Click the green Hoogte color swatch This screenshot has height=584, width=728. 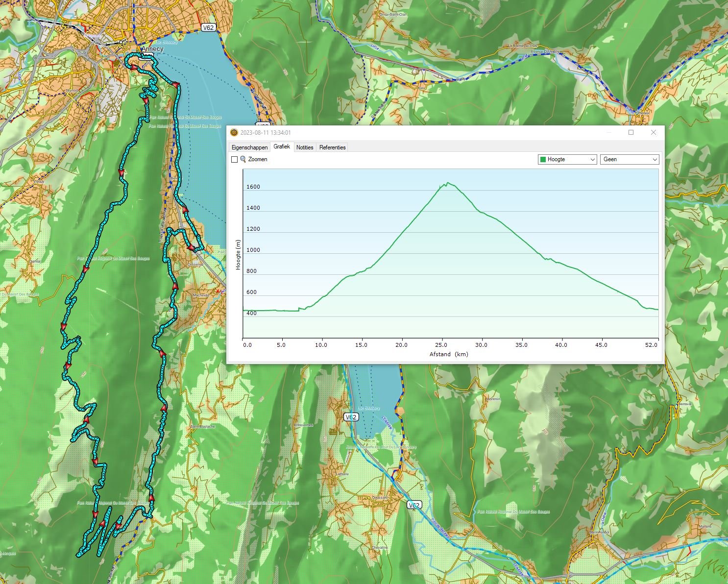[x=543, y=159]
